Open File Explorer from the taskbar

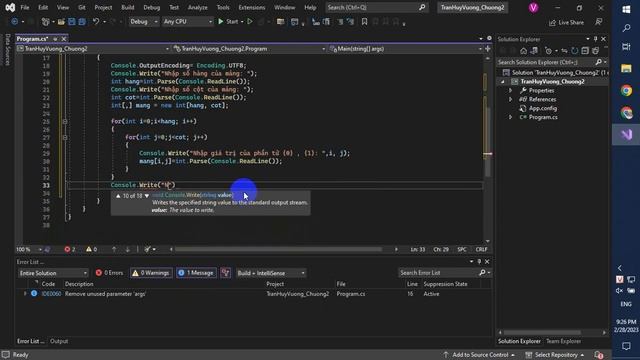pos(626,68)
